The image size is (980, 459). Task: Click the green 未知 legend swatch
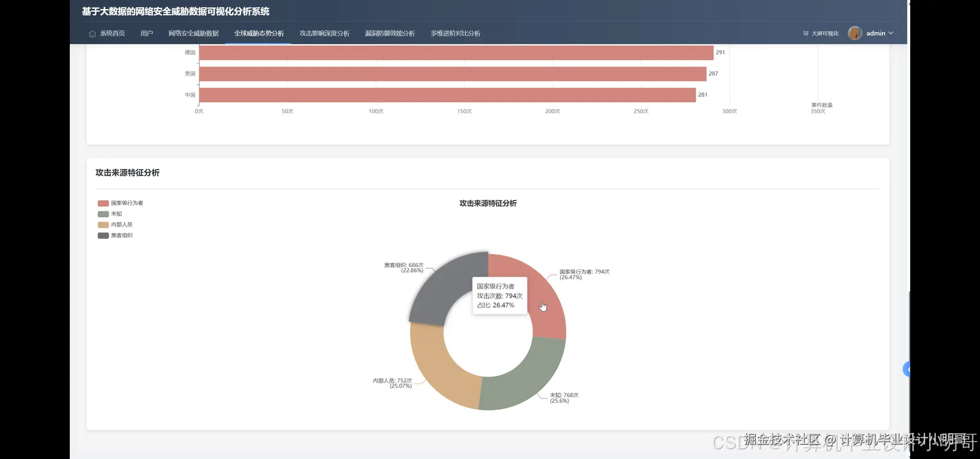[103, 214]
